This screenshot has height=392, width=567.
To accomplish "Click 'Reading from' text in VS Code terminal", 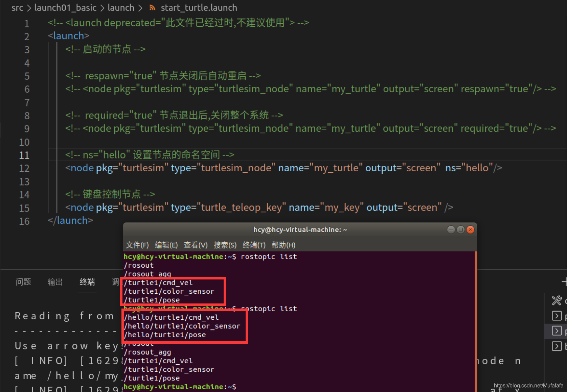I will click(x=65, y=316).
